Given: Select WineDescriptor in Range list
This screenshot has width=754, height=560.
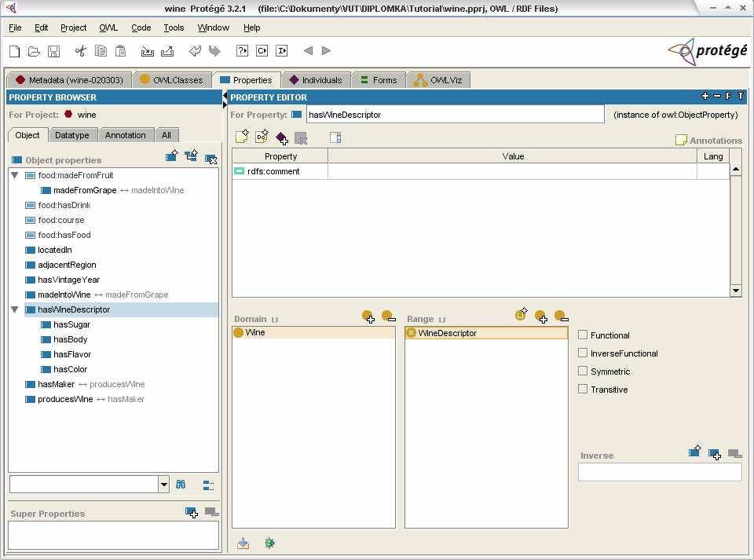Looking at the screenshot, I should (486, 333).
